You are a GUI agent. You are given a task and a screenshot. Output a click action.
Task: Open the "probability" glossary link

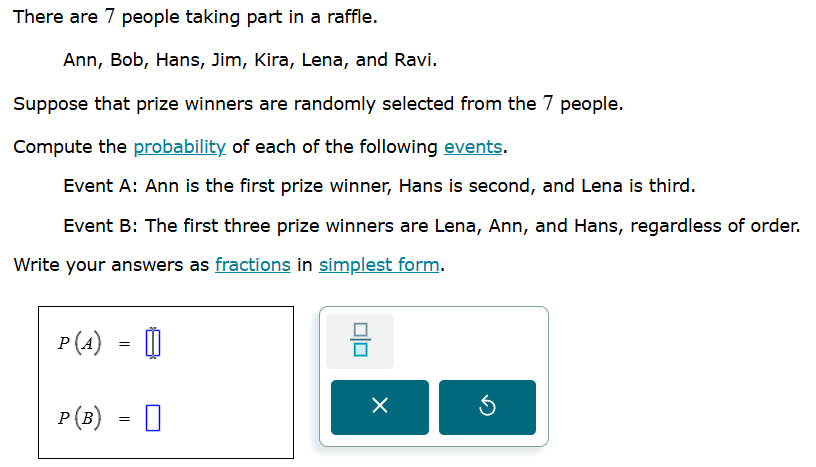(180, 147)
